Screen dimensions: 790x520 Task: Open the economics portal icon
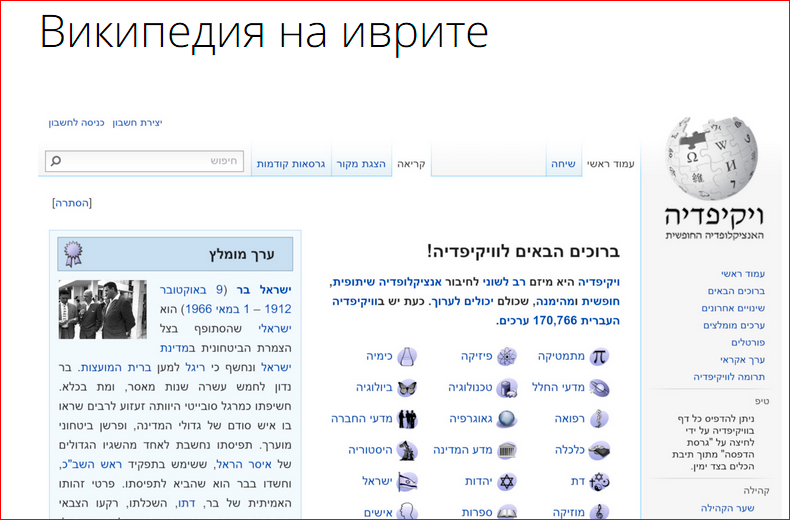(x=599, y=450)
